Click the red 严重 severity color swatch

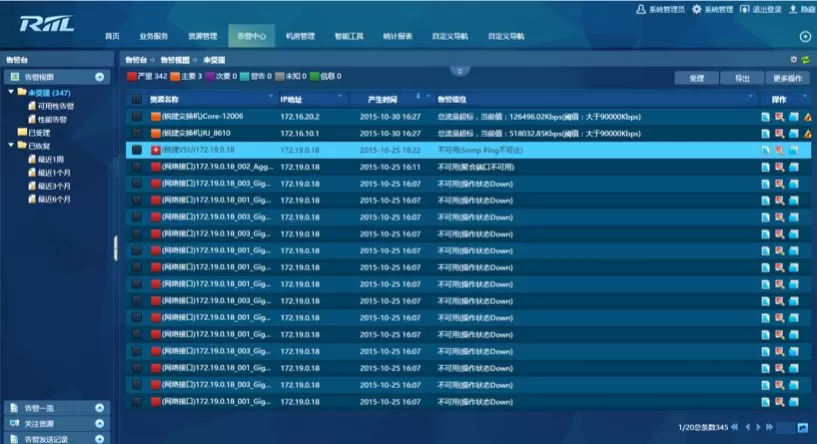click(x=132, y=76)
